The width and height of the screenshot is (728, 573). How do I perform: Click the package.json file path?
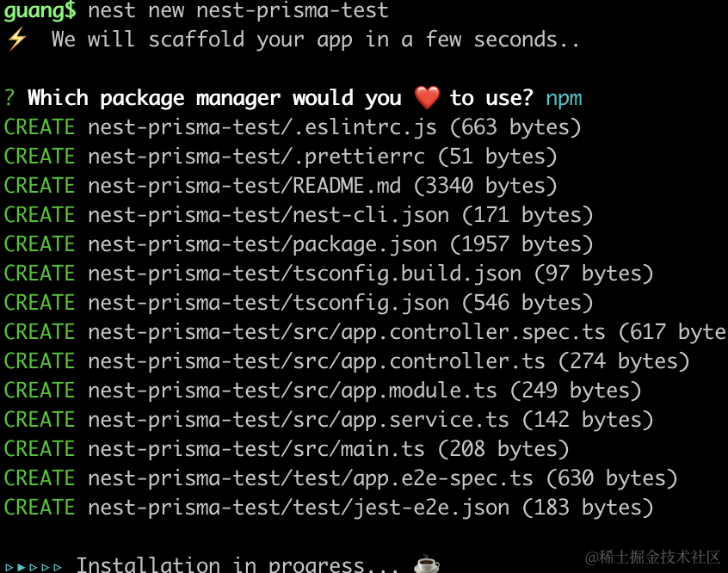262,244
